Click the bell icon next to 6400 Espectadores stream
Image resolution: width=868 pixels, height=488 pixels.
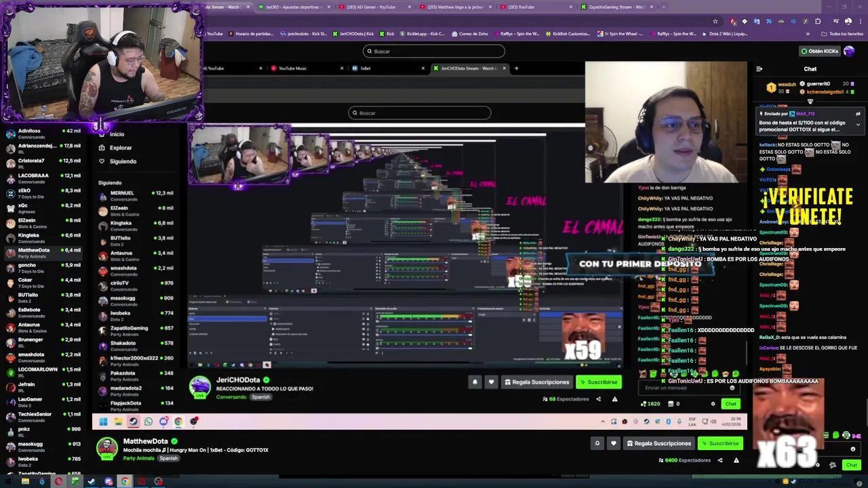pos(597,443)
